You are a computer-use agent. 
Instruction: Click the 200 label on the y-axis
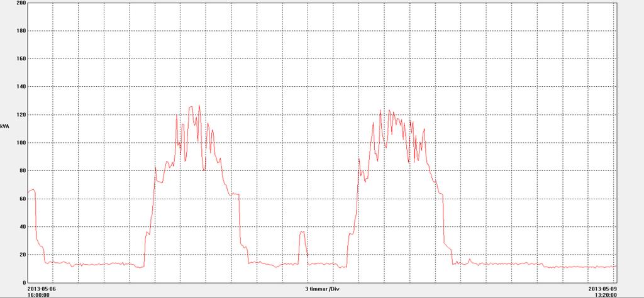(x=21, y=3)
